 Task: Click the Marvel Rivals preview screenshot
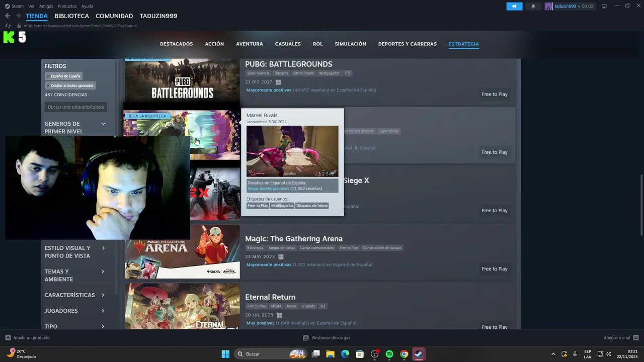point(292,151)
